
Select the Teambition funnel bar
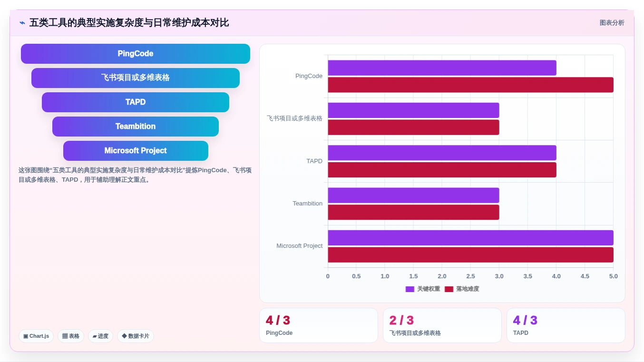(136, 127)
